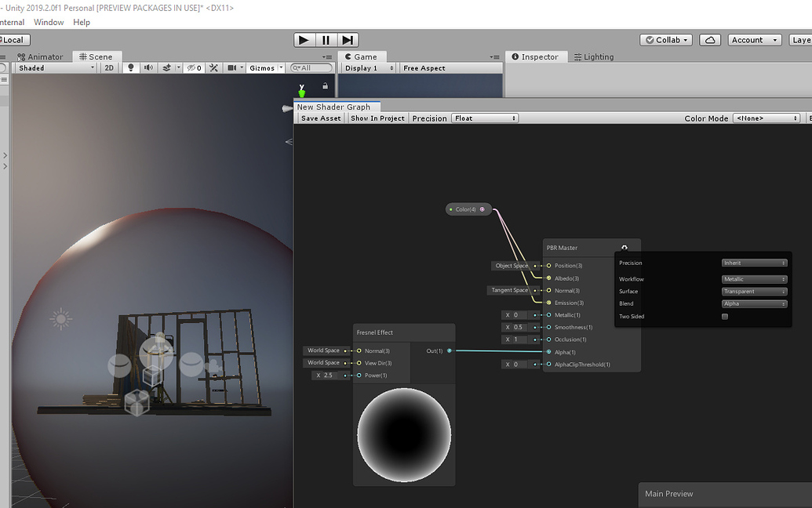
Task: Click the cloud services icon
Action: [710, 40]
